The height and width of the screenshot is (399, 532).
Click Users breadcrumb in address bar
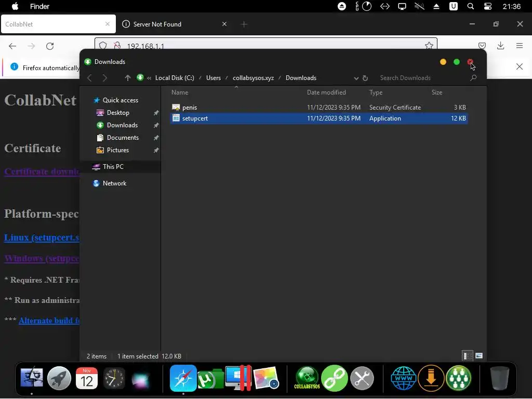point(214,78)
